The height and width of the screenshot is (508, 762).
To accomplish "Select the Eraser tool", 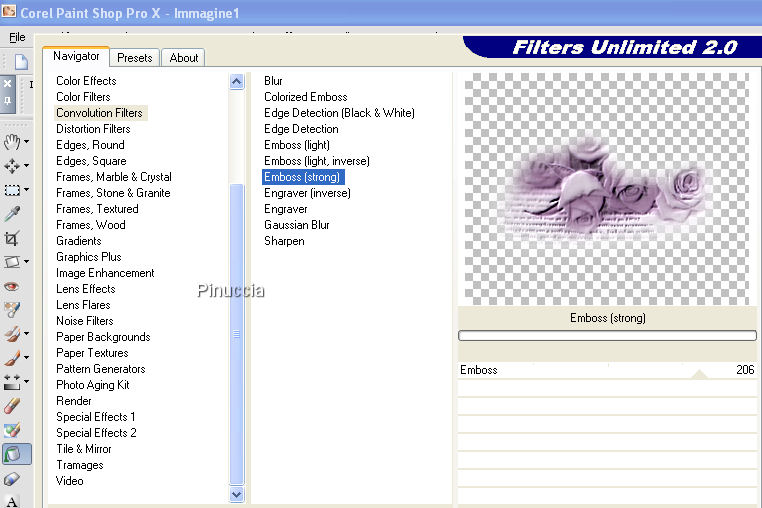I will point(12,406).
